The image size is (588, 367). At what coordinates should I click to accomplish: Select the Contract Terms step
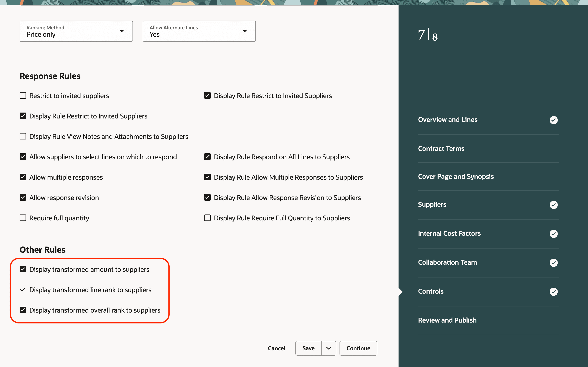[x=441, y=149]
